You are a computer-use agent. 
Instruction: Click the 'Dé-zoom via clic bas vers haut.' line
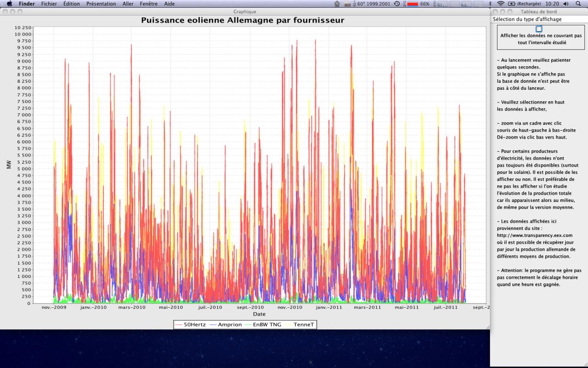coord(532,137)
